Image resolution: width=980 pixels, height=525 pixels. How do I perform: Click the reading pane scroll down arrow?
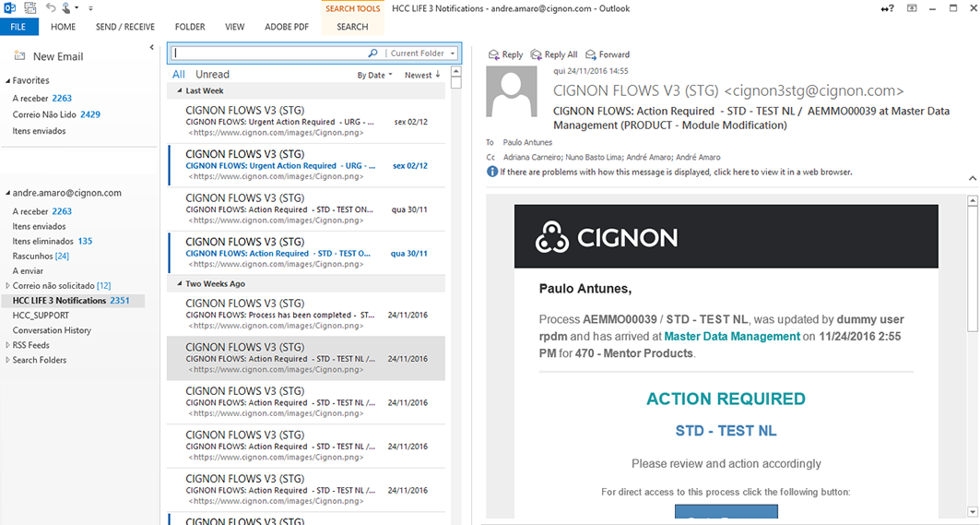coord(973,512)
